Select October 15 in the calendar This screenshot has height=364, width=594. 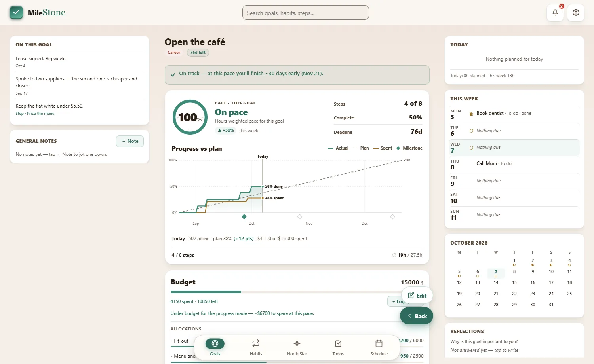[x=514, y=282]
